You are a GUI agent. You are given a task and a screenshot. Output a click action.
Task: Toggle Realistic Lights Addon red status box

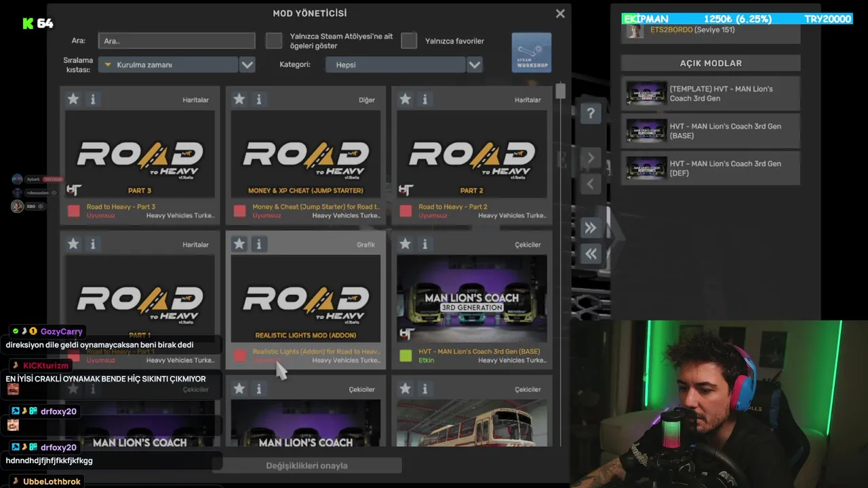pyautogui.click(x=239, y=356)
